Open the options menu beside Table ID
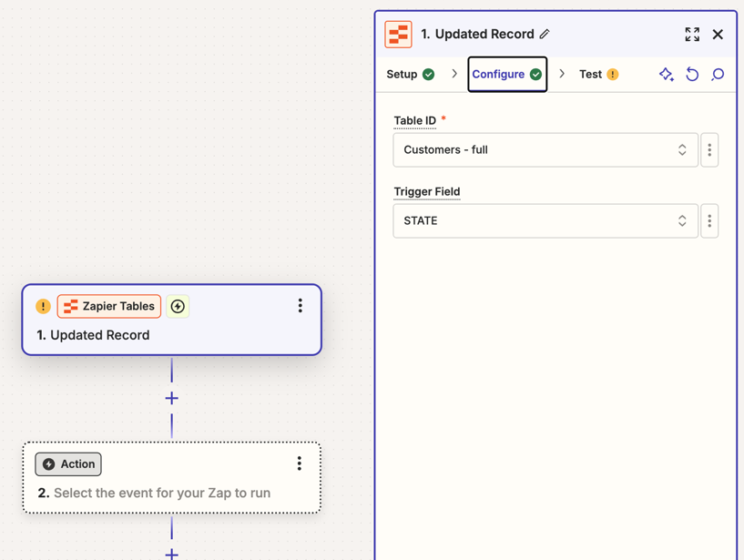Image resolution: width=744 pixels, height=560 pixels. (709, 150)
